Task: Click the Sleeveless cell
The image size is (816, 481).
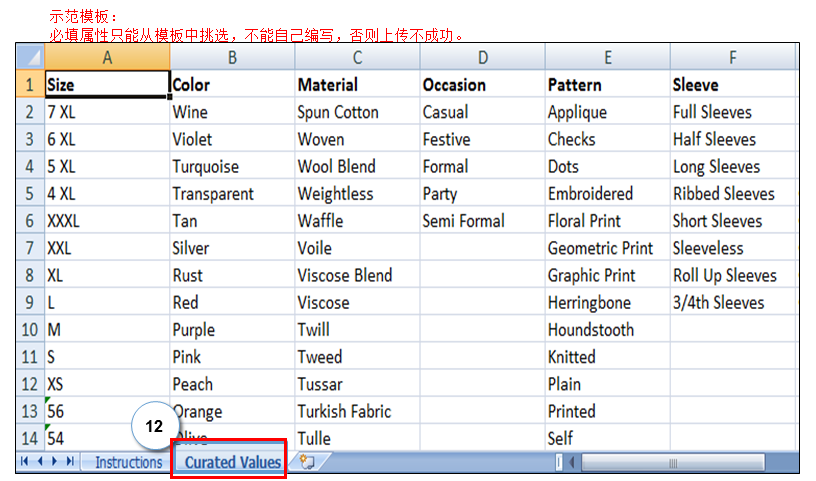Action: click(x=733, y=247)
